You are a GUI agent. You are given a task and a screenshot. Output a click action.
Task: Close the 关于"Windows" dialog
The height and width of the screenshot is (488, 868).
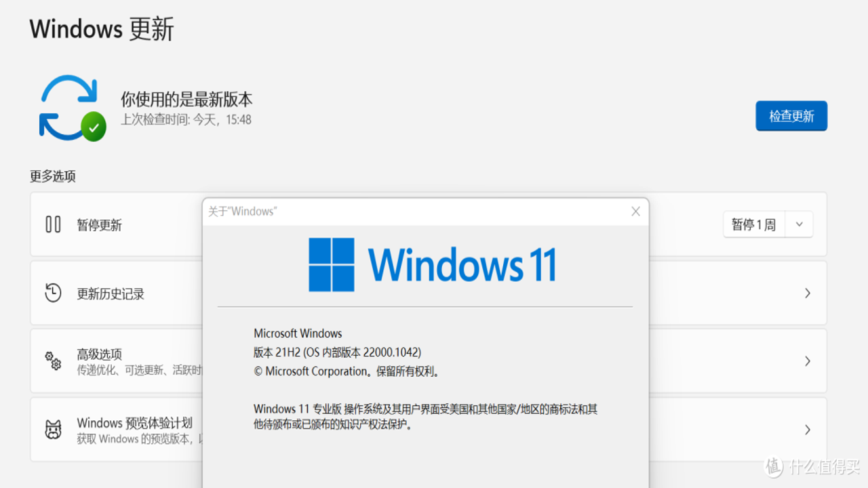635,211
